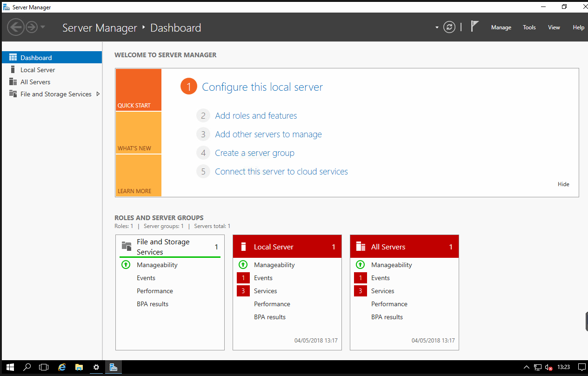
Task: Click the Local Server tile header icon
Action: click(243, 247)
